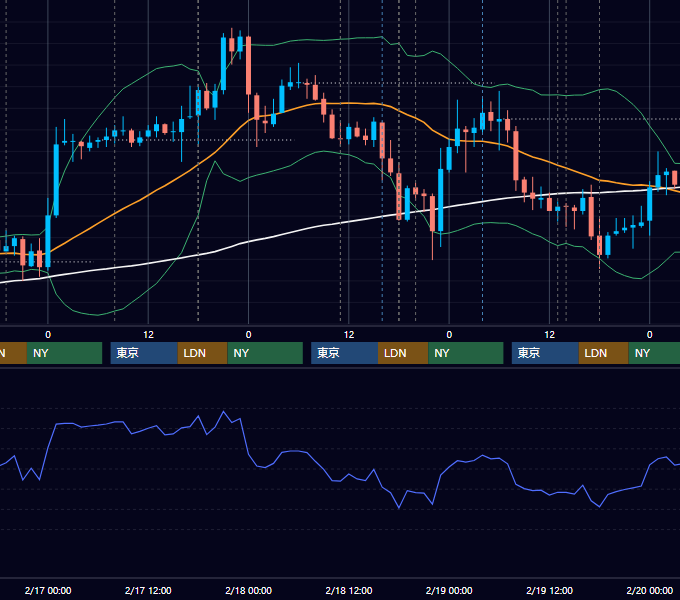
Task: Select the 2/19 12:00 axis label
Action: [549, 590]
